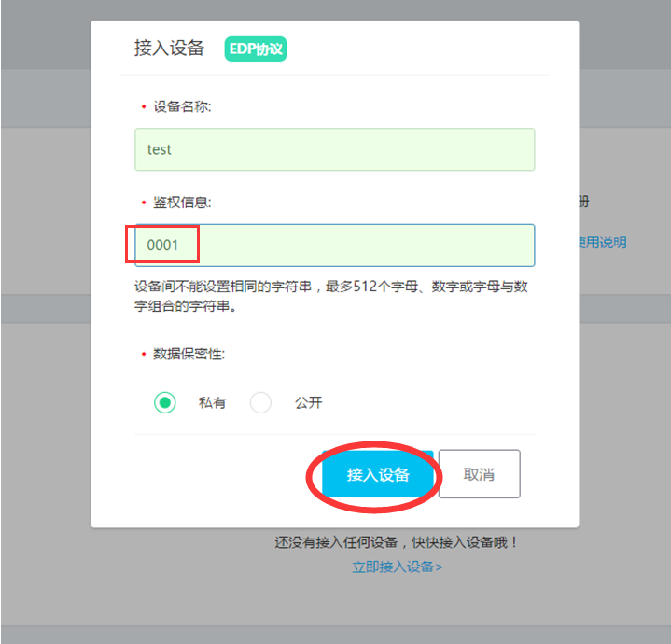The height and width of the screenshot is (644, 671).
Task: Click the 私有 option label text
Action: pos(212,402)
